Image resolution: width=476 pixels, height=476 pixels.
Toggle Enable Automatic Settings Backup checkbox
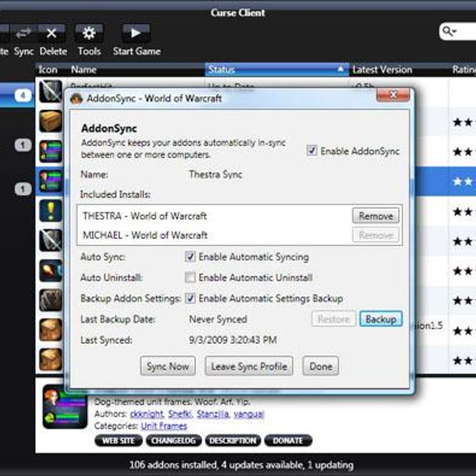[x=190, y=298]
